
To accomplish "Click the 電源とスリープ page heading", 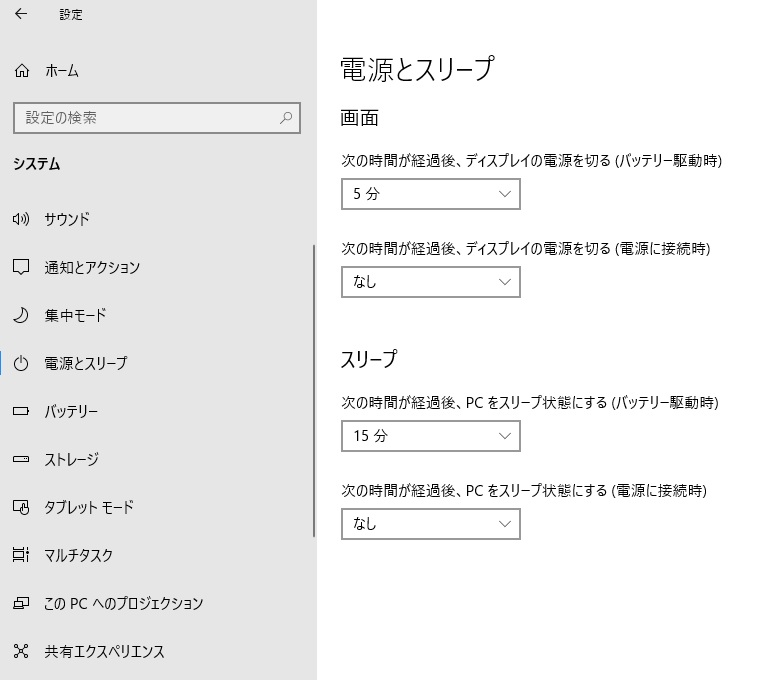I will pos(417,68).
